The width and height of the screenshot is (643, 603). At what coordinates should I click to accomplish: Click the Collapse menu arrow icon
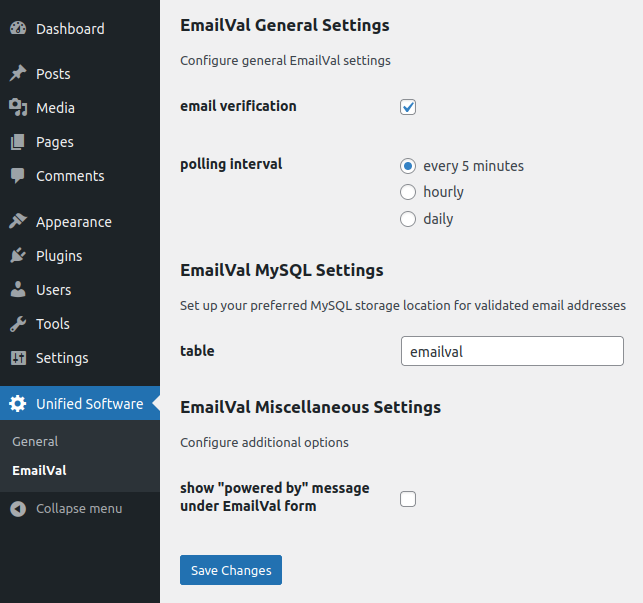pos(18,509)
